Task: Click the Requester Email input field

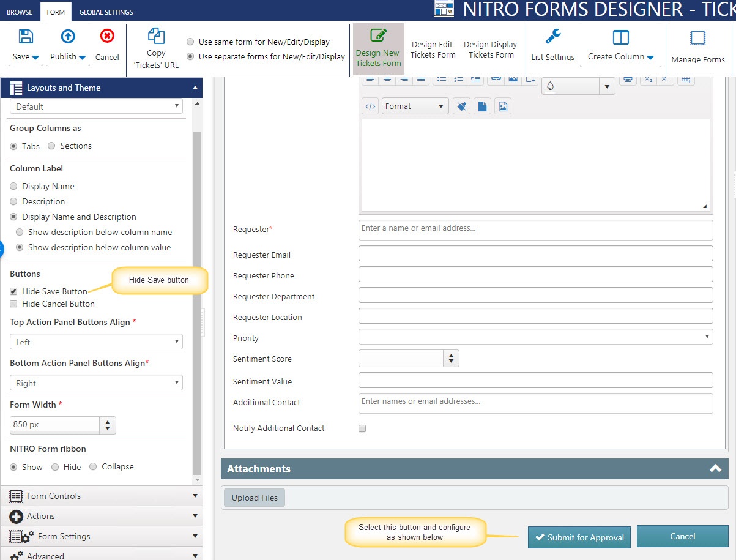Action: tap(535, 254)
